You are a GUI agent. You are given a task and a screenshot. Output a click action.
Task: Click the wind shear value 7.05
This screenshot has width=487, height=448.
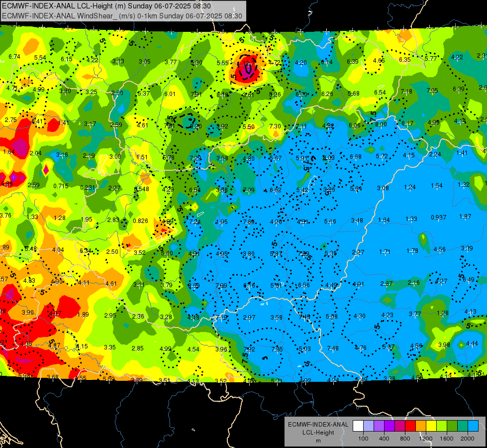point(432,91)
